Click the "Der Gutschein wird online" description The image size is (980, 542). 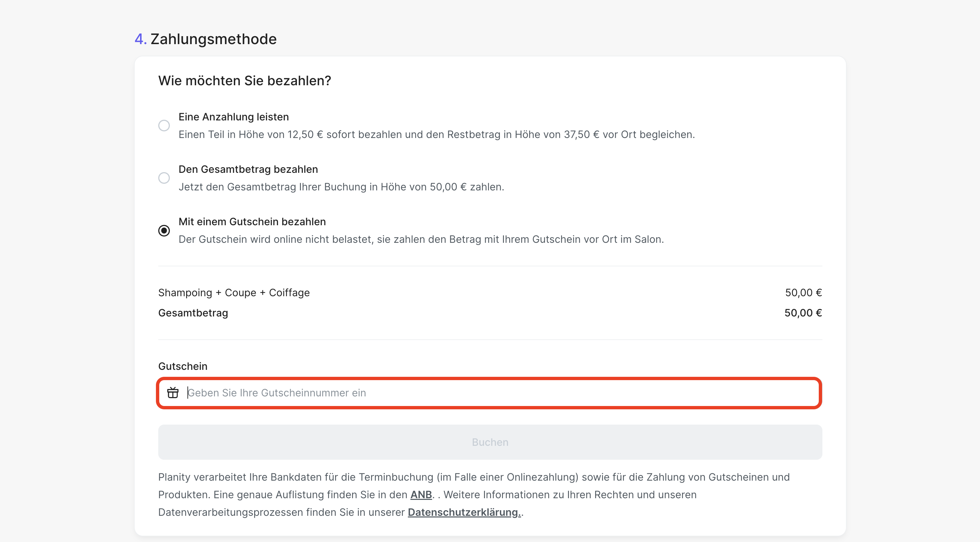(x=421, y=239)
